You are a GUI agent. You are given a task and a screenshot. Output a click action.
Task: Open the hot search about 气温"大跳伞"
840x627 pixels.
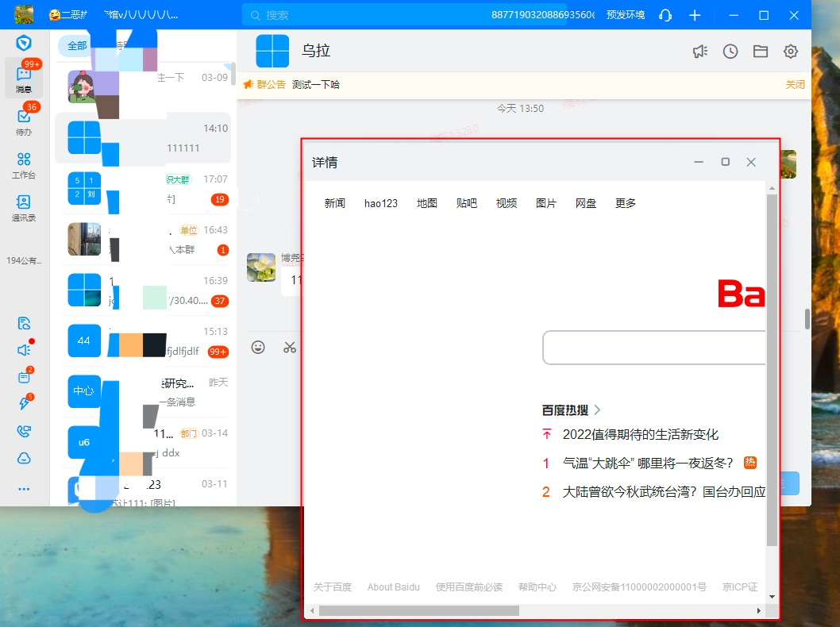tap(648, 464)
